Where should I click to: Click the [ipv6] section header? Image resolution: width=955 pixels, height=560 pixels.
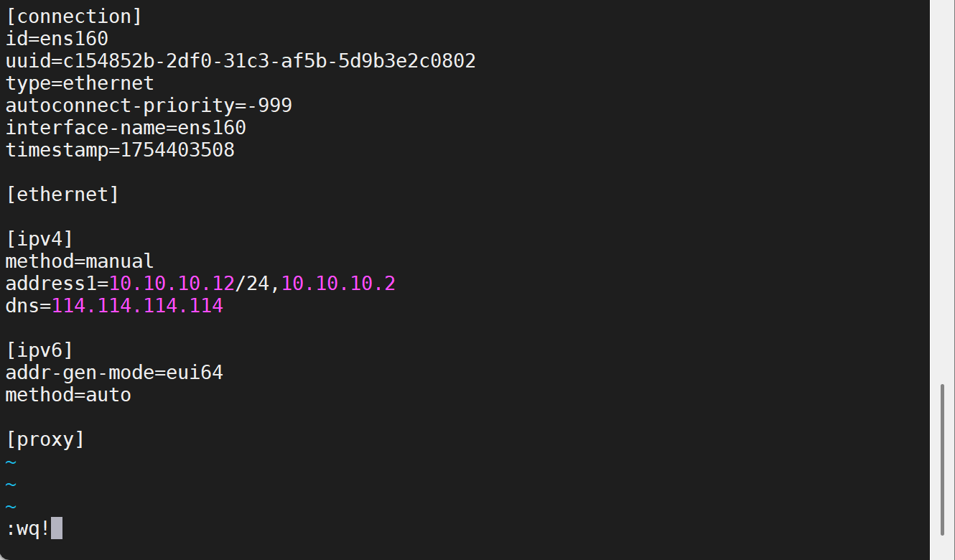(39, 350)
